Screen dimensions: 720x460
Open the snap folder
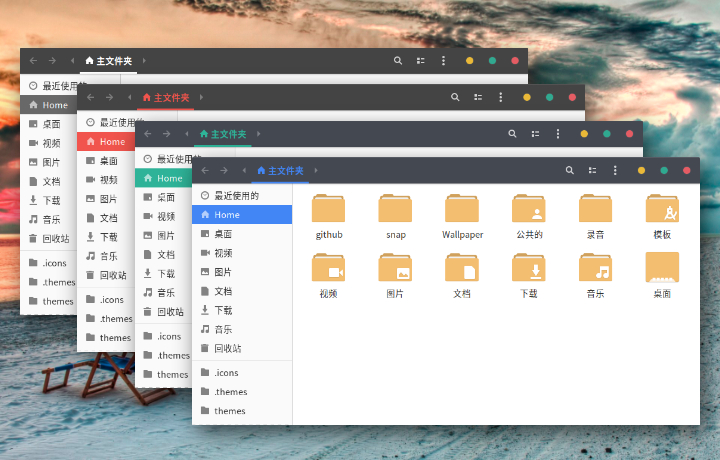coord(395,208)
